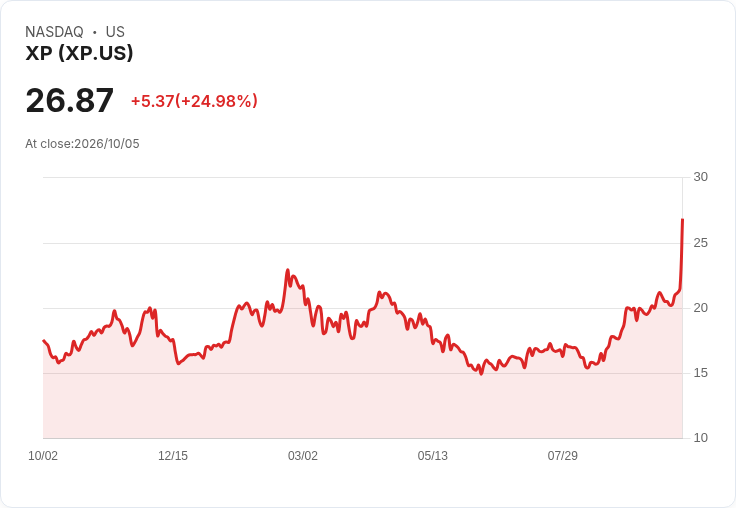Image resolution: width=736 pixels, height=508 pixels.
Task: Click the 10 y-axis price label
Action: pos(700,438)
